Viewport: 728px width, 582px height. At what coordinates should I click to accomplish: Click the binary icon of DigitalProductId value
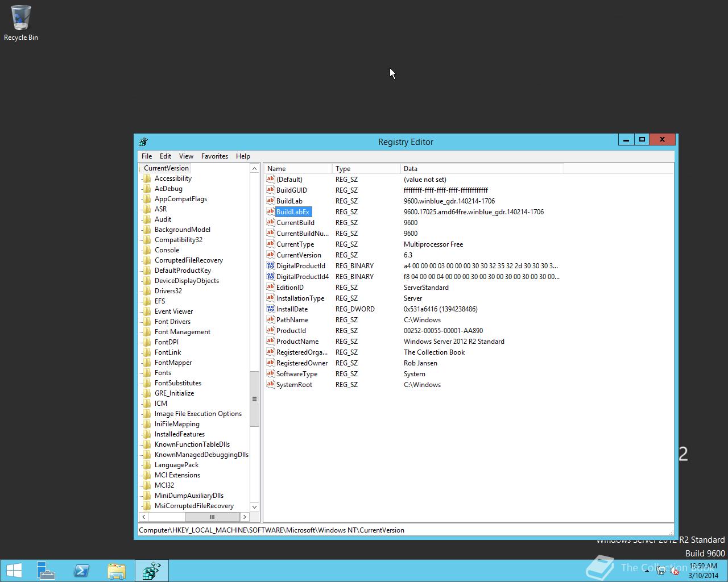pos(271,265)
